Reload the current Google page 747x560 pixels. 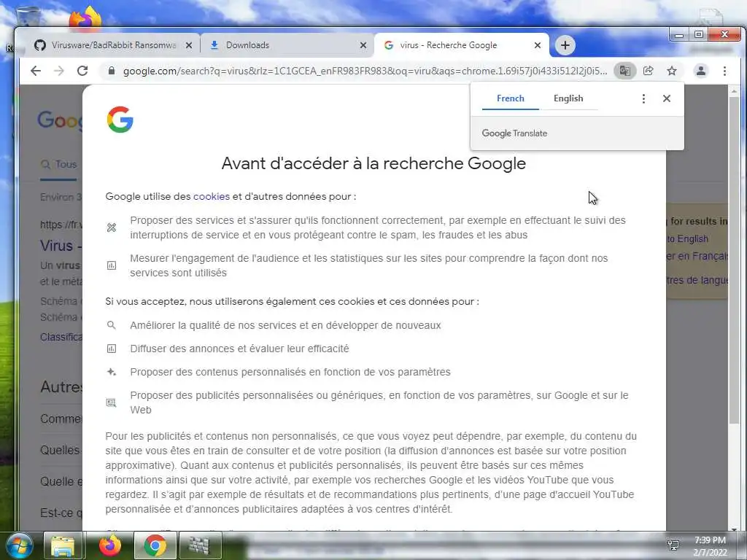click(82, 71)
